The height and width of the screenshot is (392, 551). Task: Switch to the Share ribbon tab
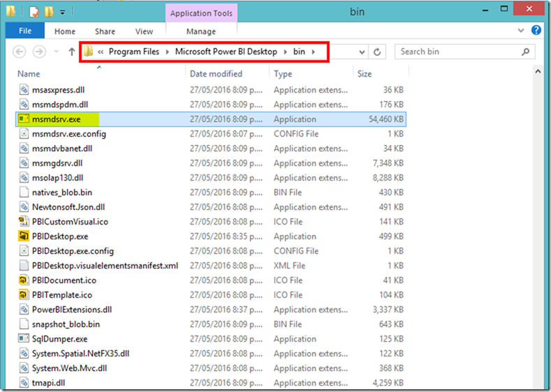105,31
